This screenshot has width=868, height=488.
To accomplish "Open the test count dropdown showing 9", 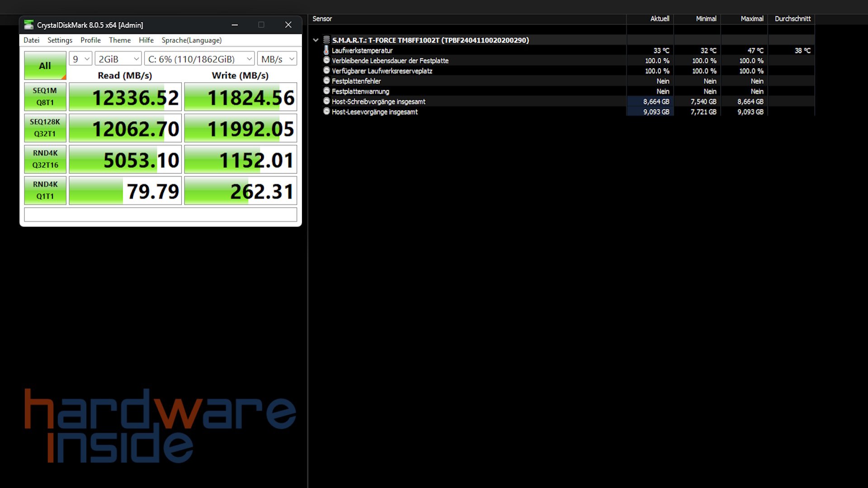I will (81, 59).
